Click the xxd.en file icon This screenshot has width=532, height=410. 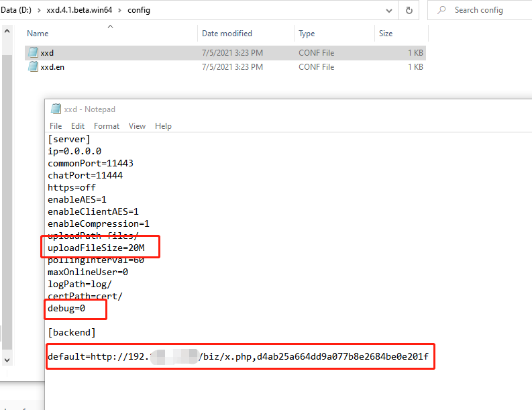point(33,67)
